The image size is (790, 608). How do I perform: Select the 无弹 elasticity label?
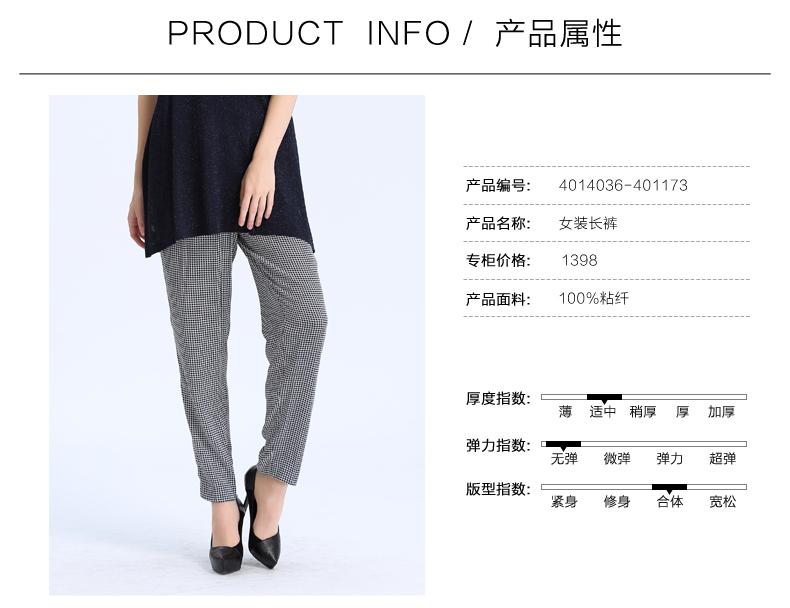[x=564, y=459]
